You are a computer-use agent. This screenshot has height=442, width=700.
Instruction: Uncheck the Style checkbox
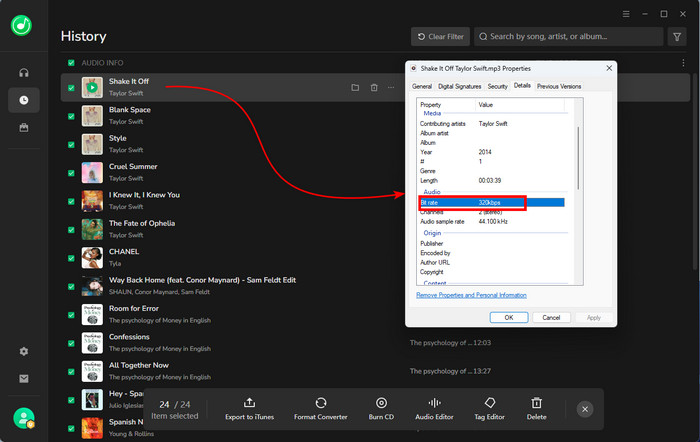tap(71, 145)
